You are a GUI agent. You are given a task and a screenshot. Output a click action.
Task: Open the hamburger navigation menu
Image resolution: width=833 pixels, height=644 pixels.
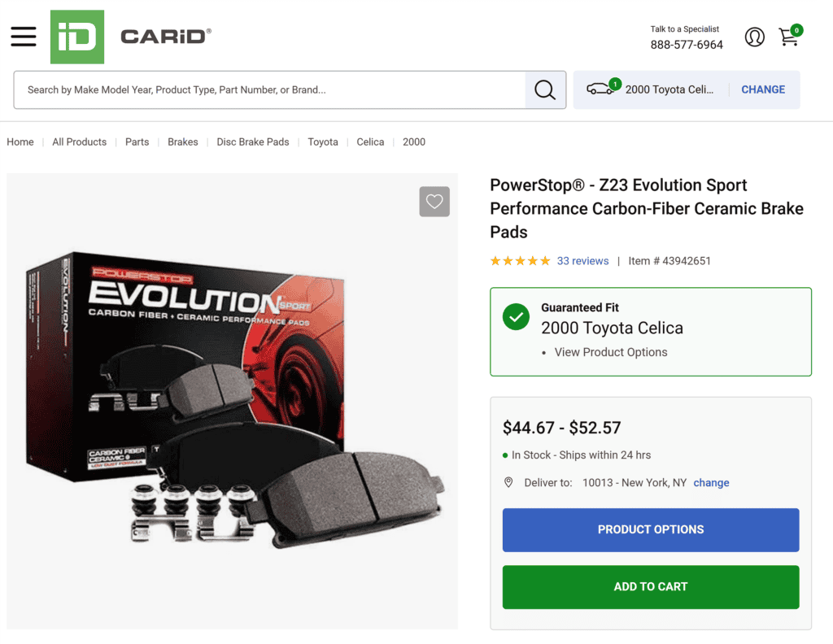[24, 37]
